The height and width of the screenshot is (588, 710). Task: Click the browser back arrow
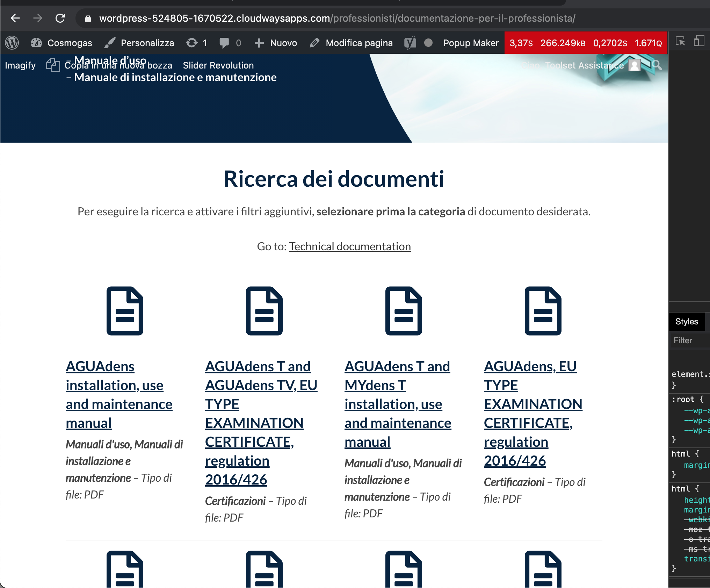(15, 18)
